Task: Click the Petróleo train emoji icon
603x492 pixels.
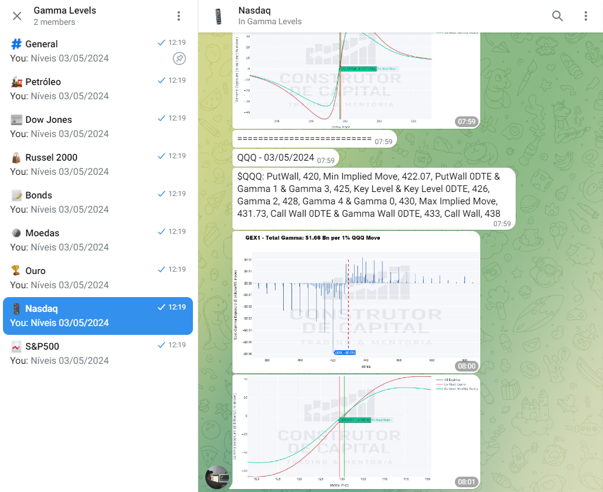Action: pyautogui.click(x=16, y=82)
